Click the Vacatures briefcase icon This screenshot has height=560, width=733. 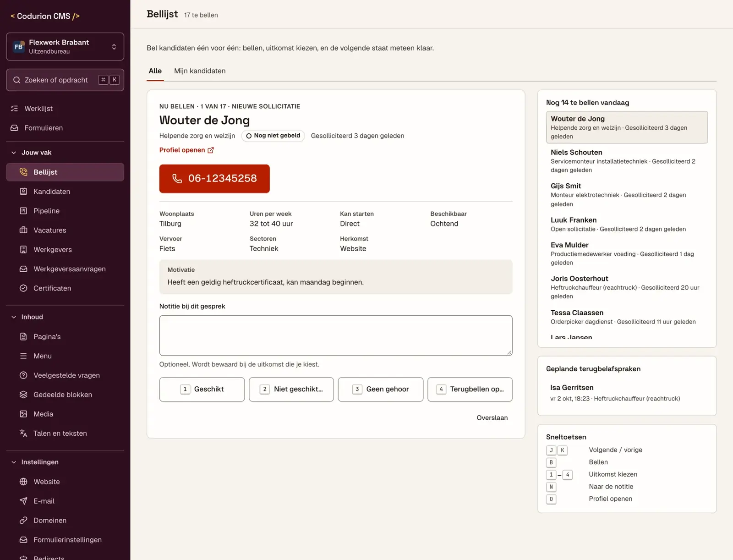tap(23, 230)
